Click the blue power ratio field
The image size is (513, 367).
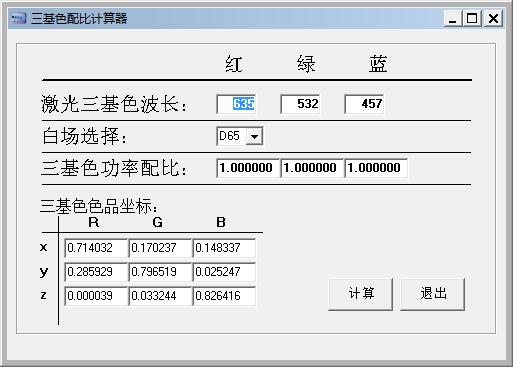click(376, 168)
